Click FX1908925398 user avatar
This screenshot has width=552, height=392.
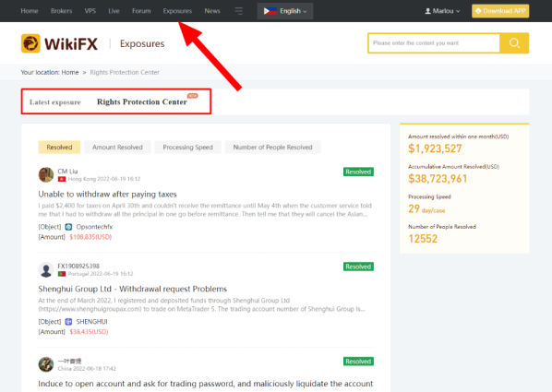coord(46,269)
